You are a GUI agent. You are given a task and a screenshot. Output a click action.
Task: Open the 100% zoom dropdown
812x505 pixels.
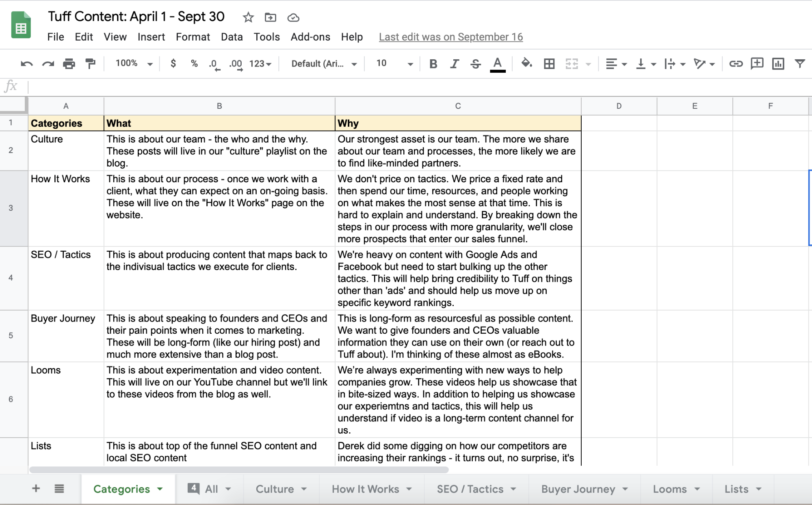[134, 63]
